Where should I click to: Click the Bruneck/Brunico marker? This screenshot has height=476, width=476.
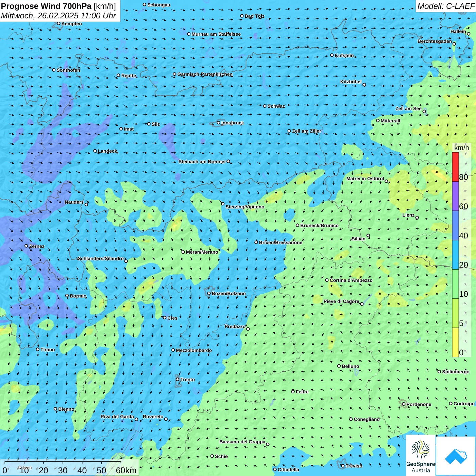coord(297,225)
